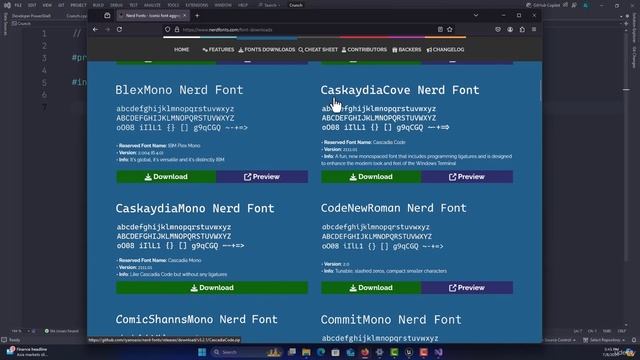
Task: Preview the CaskaydiaCove Nerd Font
Action: pyautogui.click(x=467, y=177)
